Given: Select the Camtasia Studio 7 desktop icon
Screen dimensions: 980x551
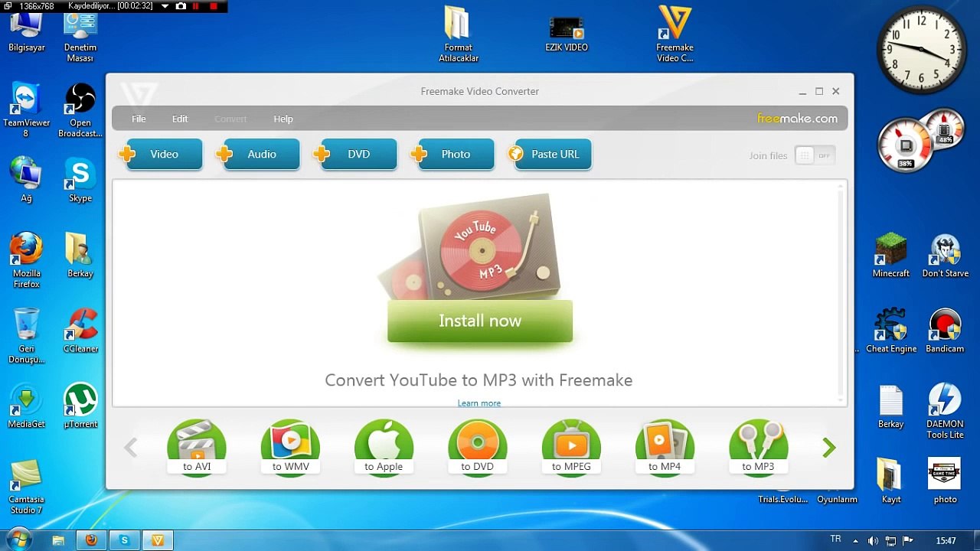Looking at the screenshot, I should pos(27,487).
